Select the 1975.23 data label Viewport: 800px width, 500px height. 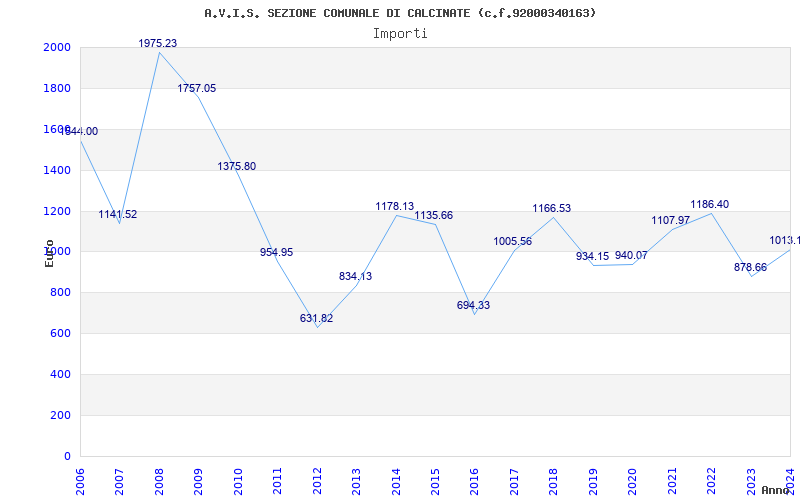[158, 43]
